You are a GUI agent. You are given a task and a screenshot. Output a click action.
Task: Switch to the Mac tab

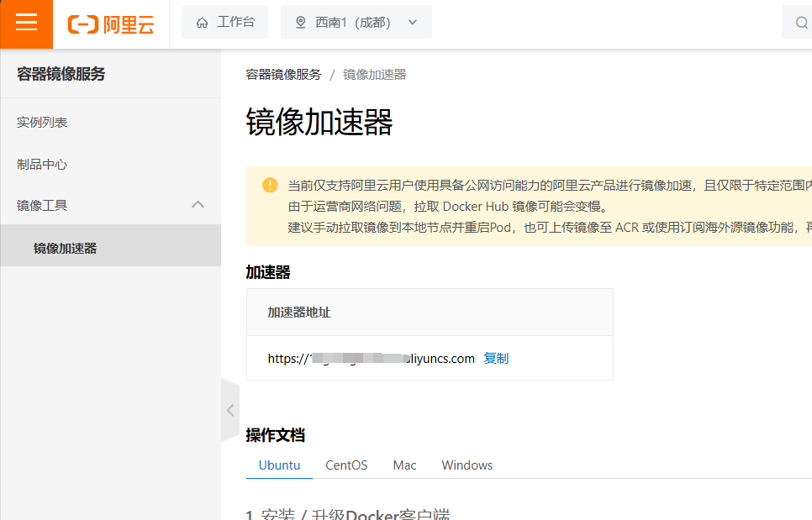[404, 465]
